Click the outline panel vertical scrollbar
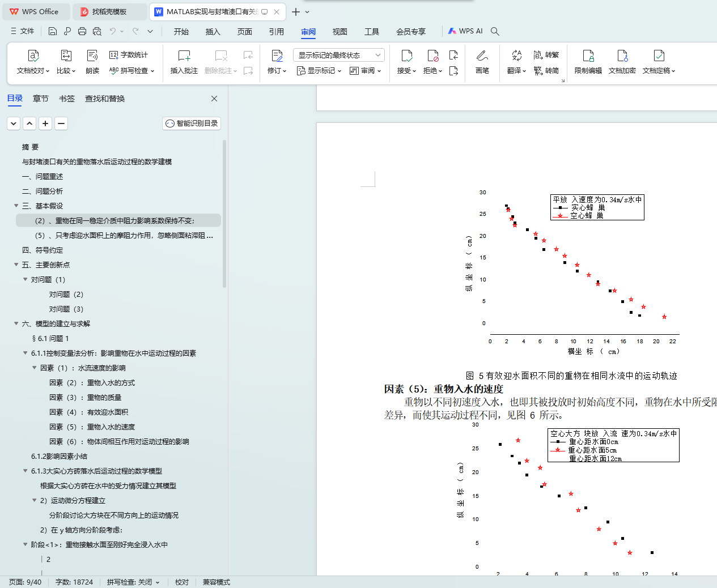 [x=224, y=214]
